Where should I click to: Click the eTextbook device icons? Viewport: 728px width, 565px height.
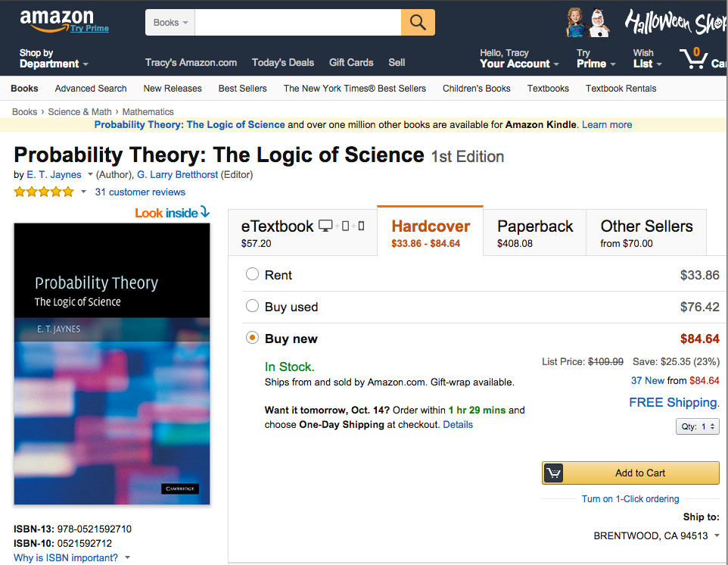coord(342,226)
